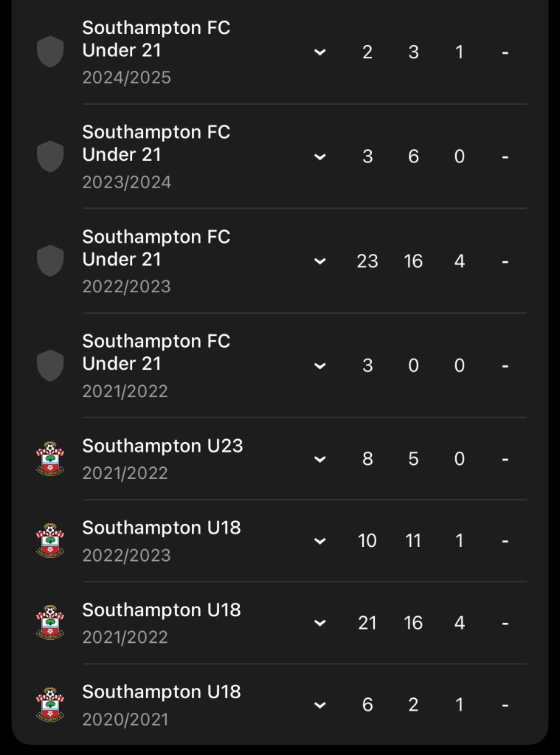Expand the Southampton U18 2020/2021 chevron
560x755 pixels.
pos(319,705)
